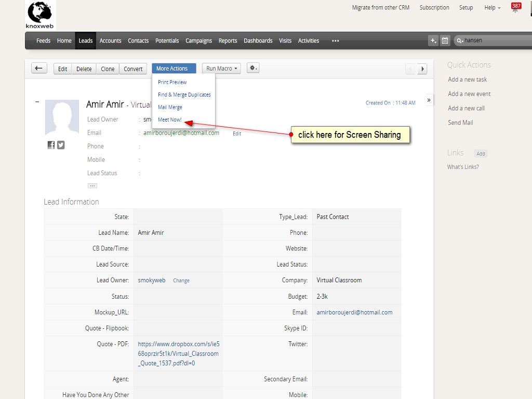Go to the Visits tab
532x399 pixels.
click(285, 41)
